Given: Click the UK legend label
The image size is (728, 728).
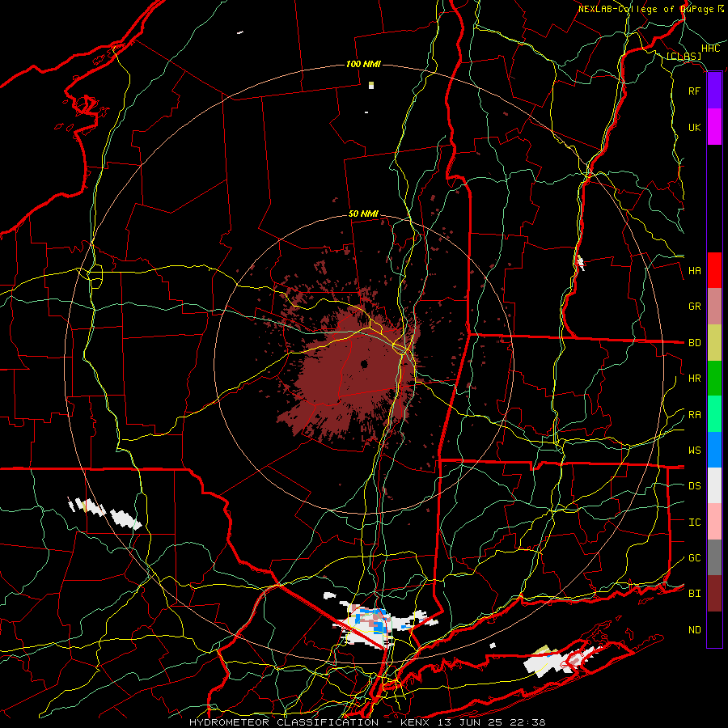Looking at the screenshot, I should pyautogui.click(x=695, y=127).
